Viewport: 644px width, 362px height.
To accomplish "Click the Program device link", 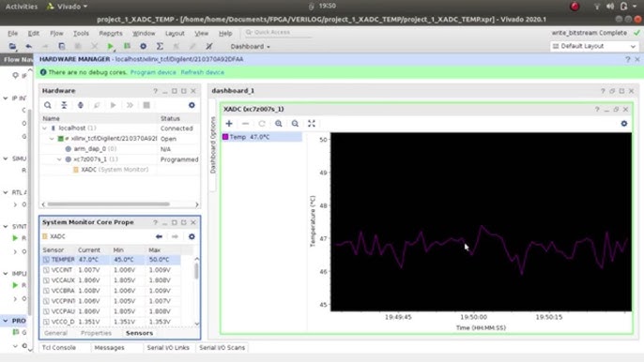I will coord(153,72).
